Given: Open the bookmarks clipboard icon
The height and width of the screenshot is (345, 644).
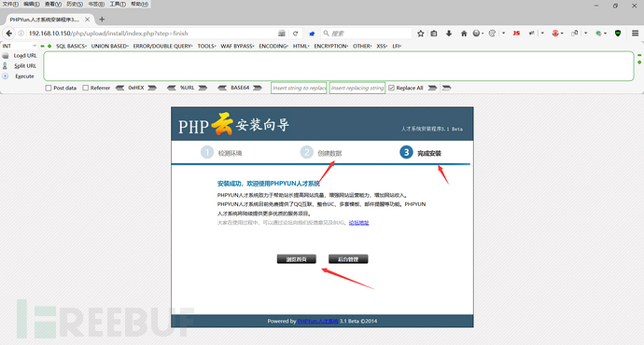Looking at the screenshot, I should (x=434, y=34).
